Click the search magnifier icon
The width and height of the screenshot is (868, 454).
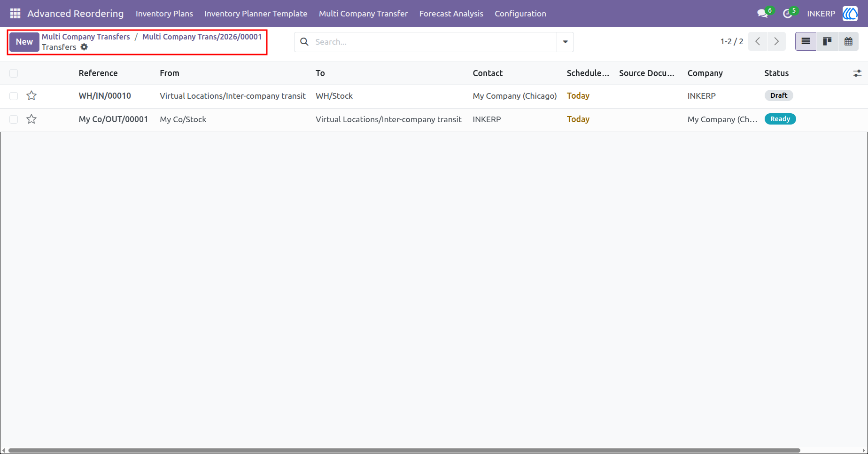coord(304,42)
